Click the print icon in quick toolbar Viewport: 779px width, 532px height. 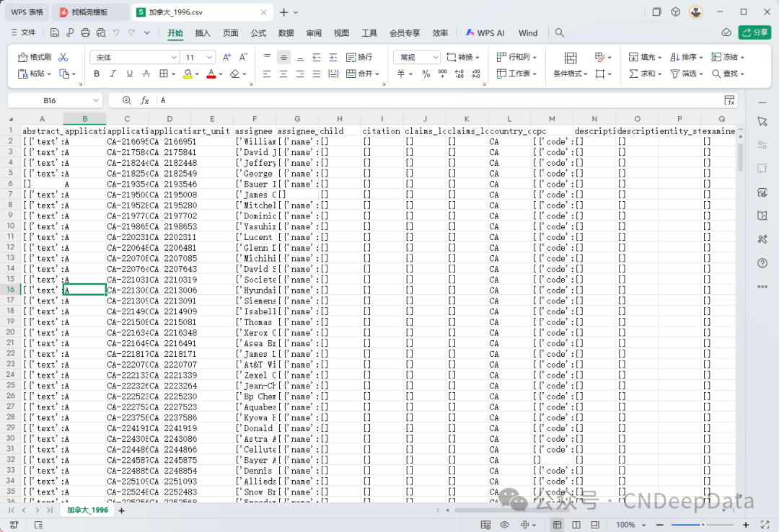pos(86,32)
